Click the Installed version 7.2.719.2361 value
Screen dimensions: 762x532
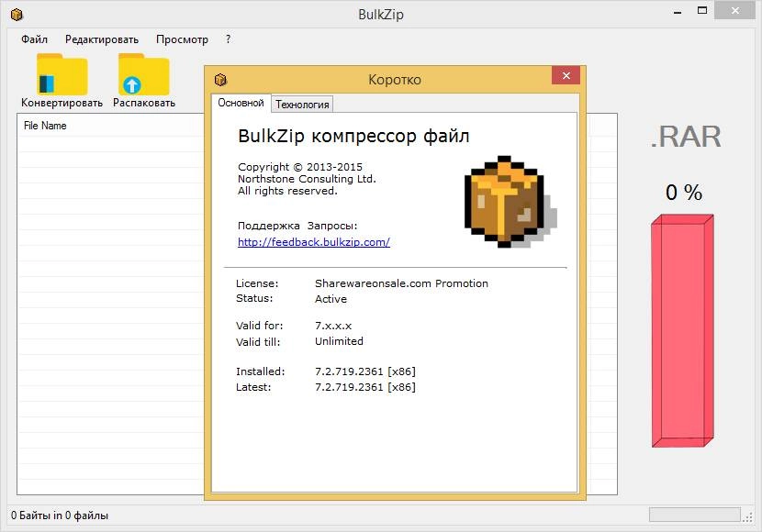(x=365, y=371)
